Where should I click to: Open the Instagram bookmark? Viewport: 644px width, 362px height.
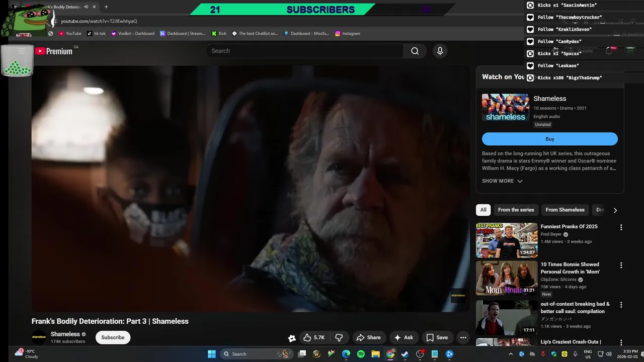(348, 33)
